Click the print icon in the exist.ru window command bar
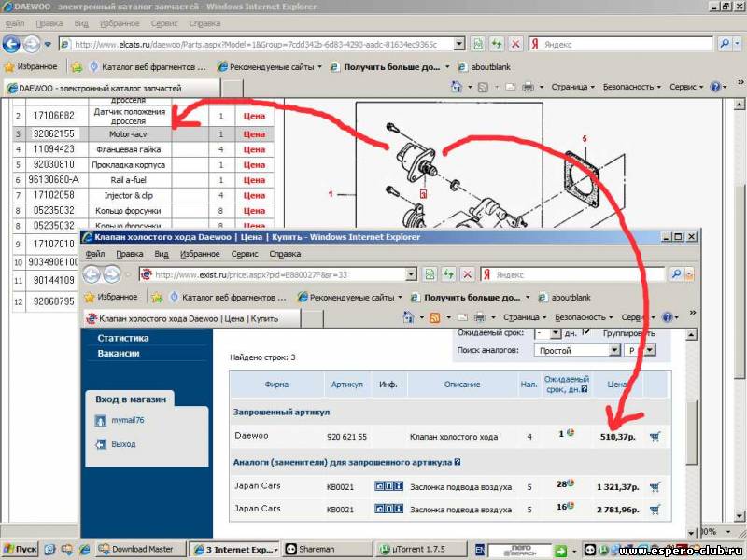Screen dimensions: 747x560 (480, 317)
